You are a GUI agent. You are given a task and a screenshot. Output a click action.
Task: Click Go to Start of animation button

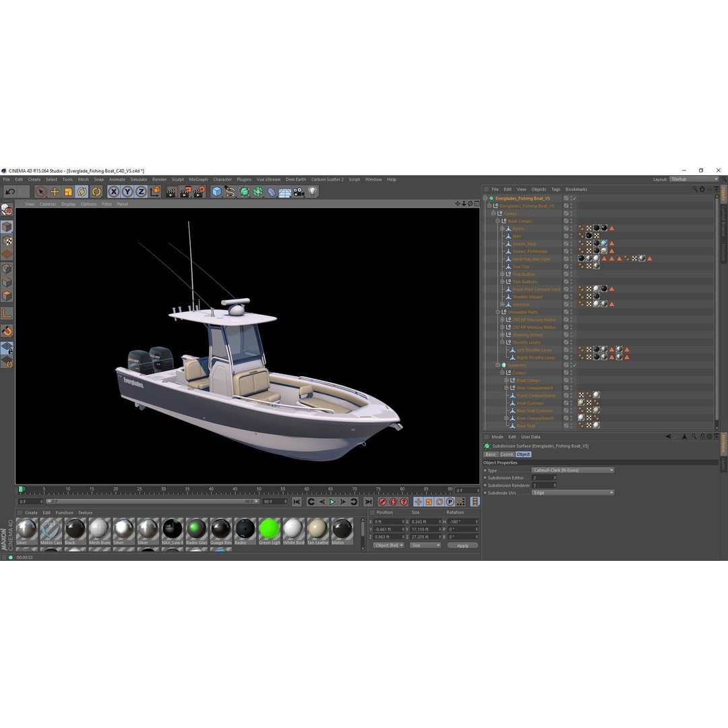point(297,502)
